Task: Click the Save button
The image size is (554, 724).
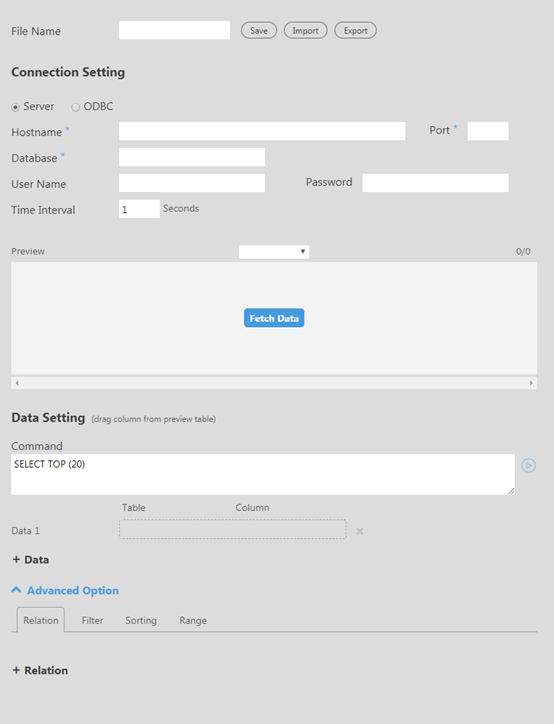Action: tap(259, 30)
